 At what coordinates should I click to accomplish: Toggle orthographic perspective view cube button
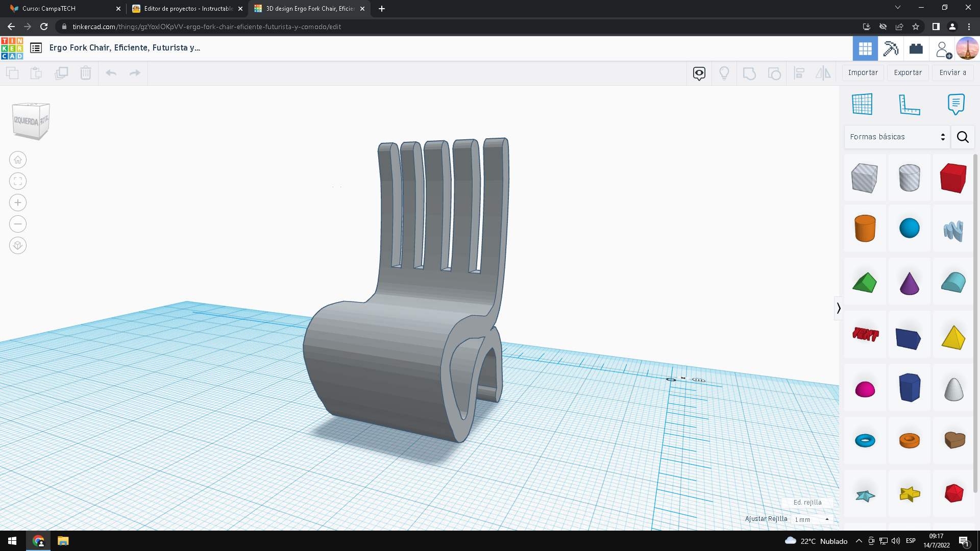18,245
